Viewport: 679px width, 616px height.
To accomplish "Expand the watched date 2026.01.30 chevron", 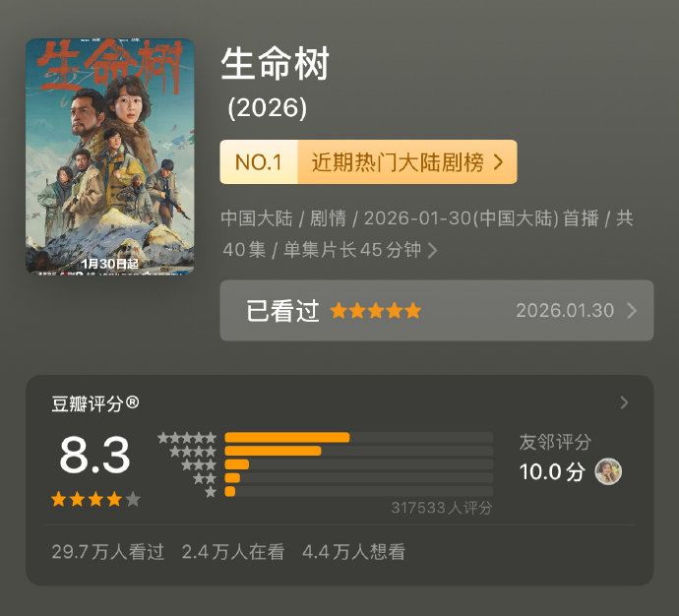I will coord(632,311).
